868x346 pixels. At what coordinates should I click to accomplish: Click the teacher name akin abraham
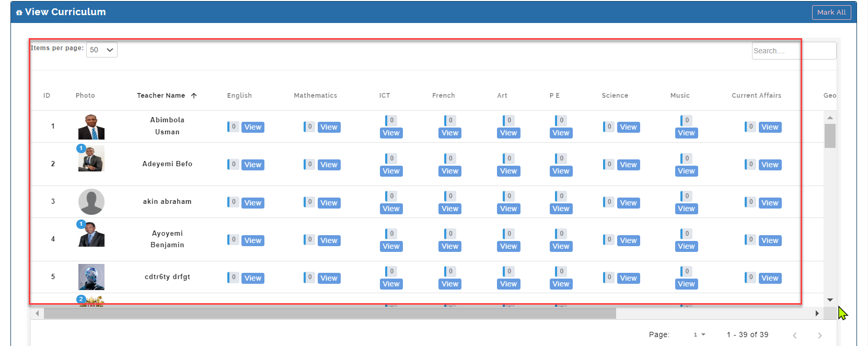pyautogui.click(x=167, y=202)
